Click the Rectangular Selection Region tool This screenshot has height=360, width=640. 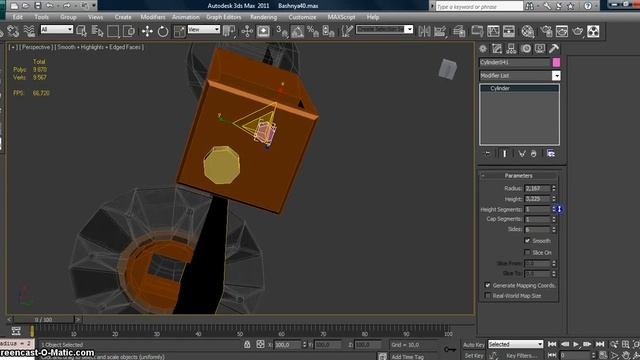(x=113, y=31)
